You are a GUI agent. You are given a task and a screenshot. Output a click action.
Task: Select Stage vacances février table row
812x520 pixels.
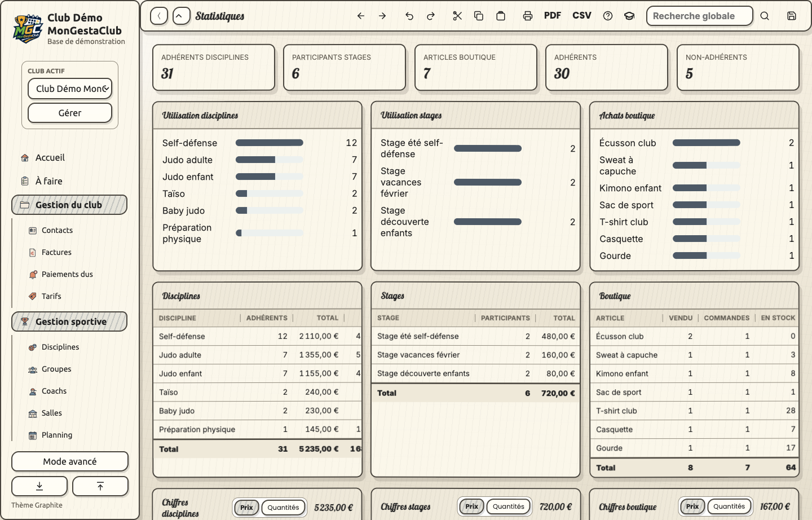click(476, 355)
